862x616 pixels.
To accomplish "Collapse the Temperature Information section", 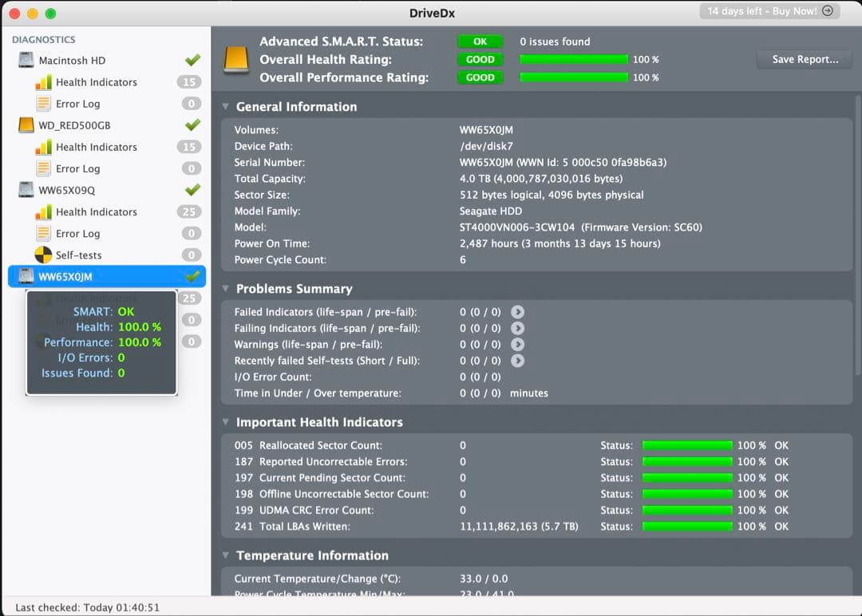I will coord(225,555).
